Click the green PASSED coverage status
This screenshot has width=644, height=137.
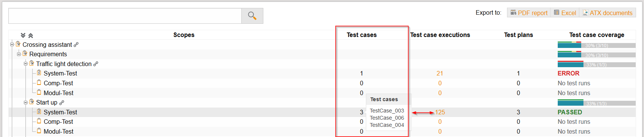[x=570, y=112]
